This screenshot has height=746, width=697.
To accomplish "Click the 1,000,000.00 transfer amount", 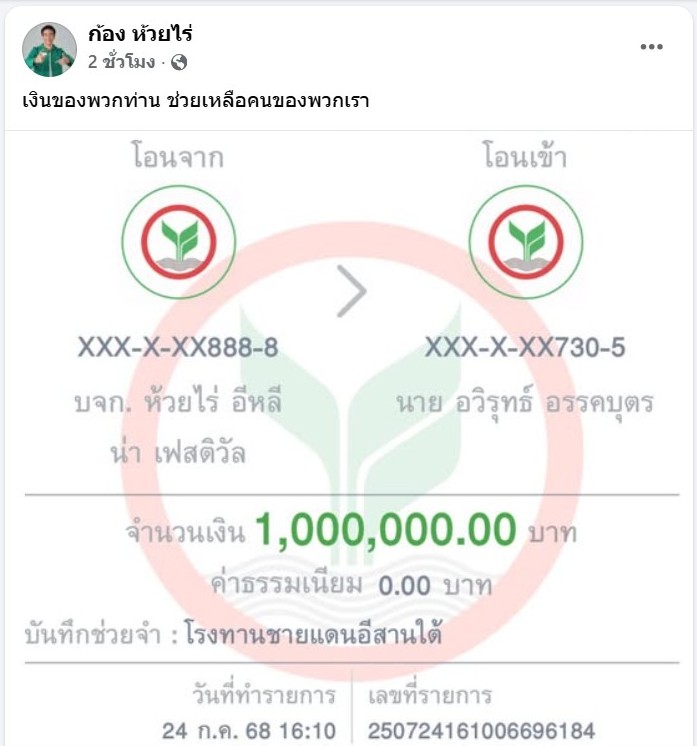I will (x=386, y=529).
